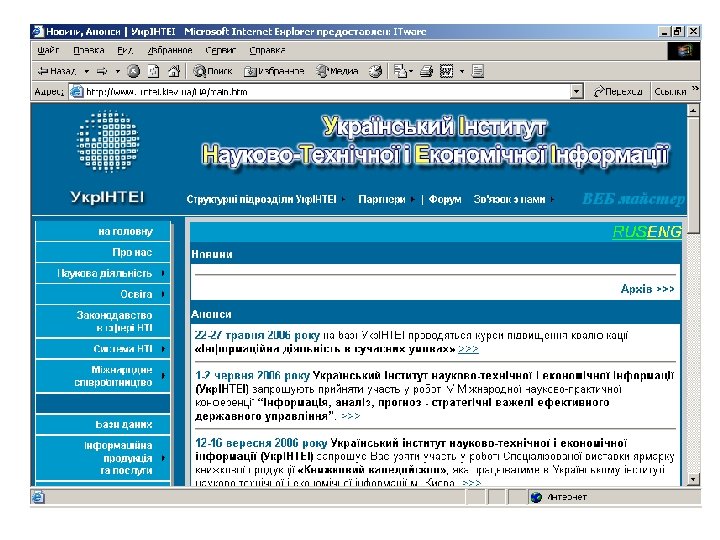
Task: Click the page icon in the address bar
Action: point(76,92)
